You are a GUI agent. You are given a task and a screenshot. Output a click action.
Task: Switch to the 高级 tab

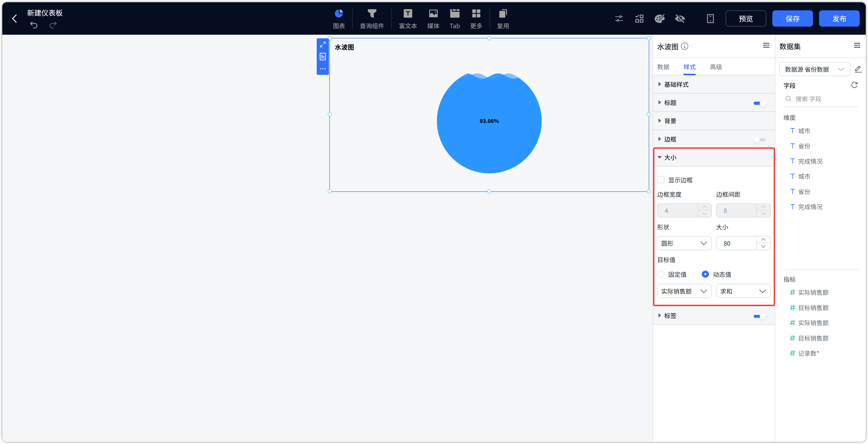(716, 67)
